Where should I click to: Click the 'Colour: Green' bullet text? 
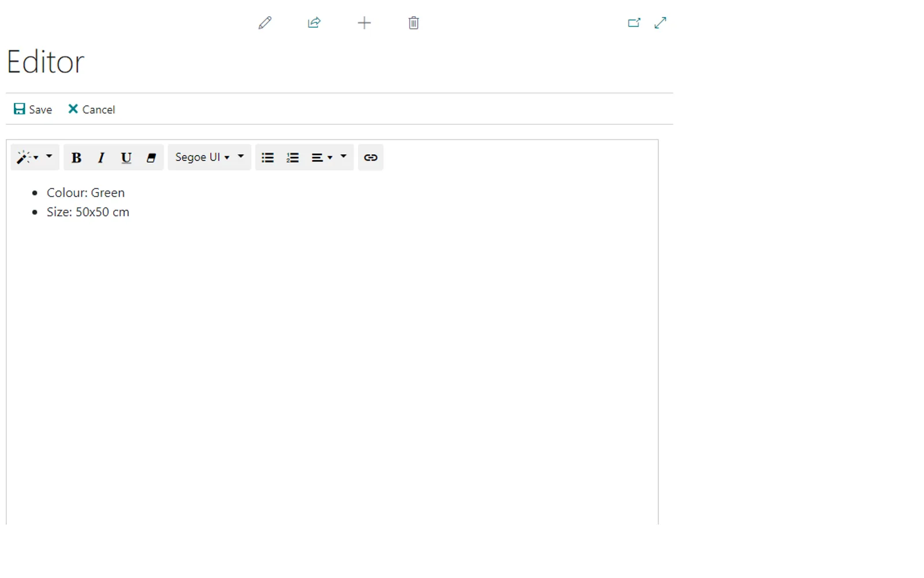click(85, 192)
